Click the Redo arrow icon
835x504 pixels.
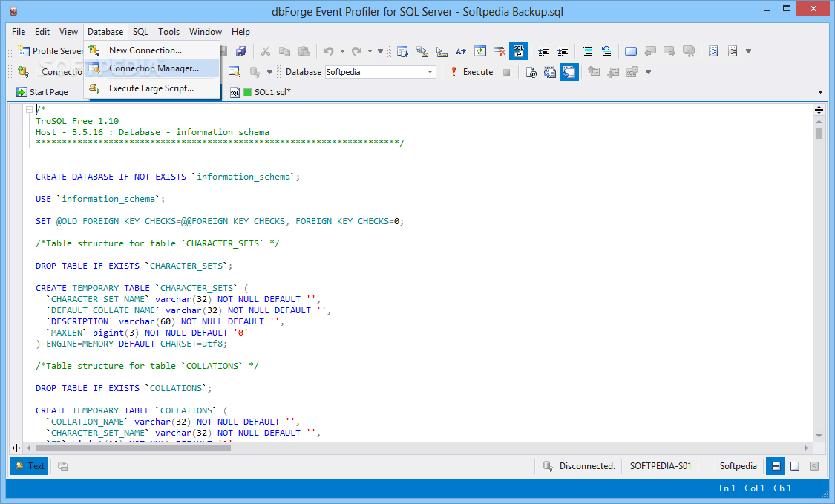coord(356,51)
